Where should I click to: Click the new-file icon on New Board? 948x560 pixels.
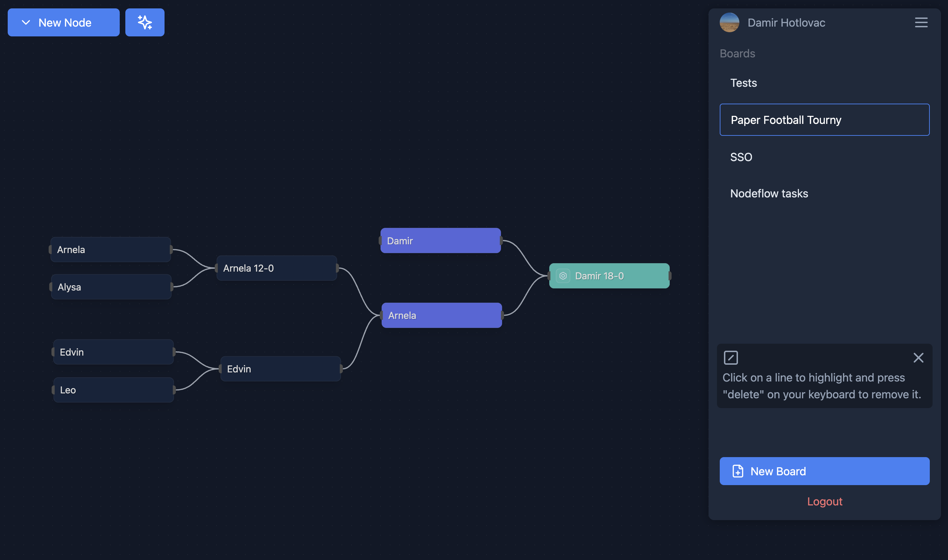(737, 471)
